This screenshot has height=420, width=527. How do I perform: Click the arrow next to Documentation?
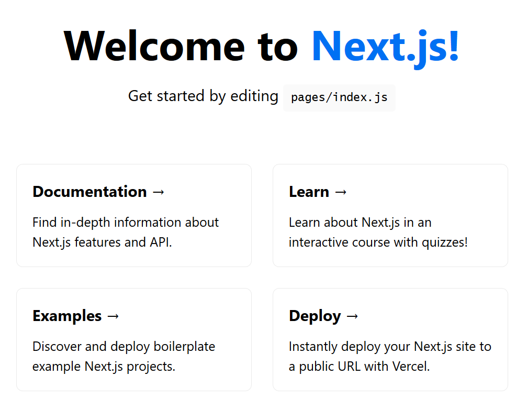[x=159, y=192]
